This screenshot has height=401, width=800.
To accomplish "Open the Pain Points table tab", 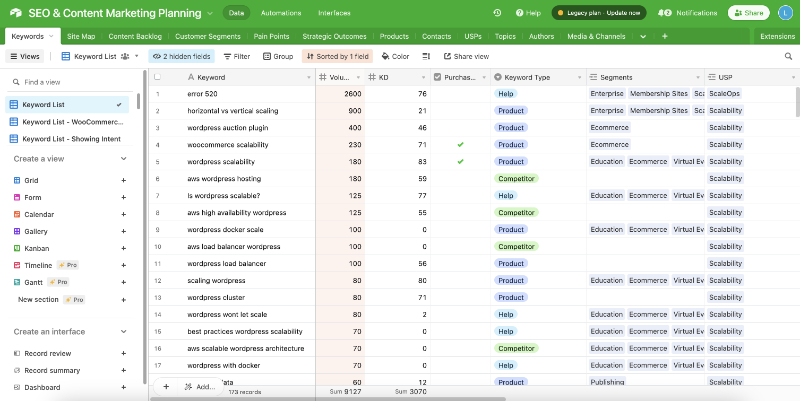I will pos(271,36).
